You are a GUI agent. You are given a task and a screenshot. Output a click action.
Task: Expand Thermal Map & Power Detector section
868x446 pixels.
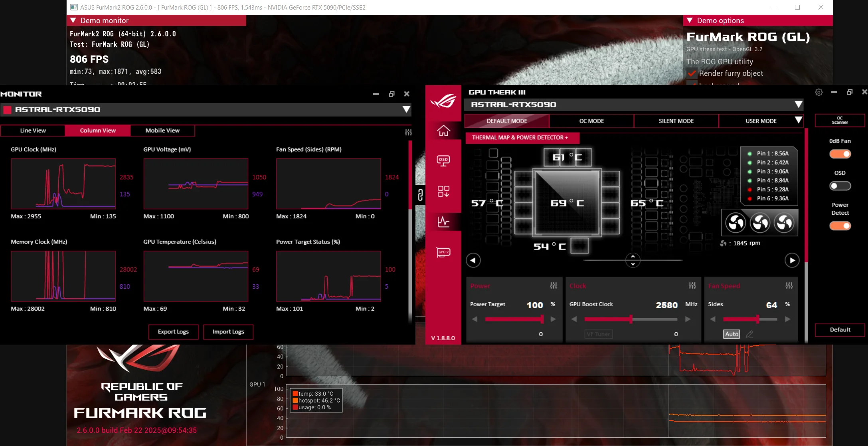point(522,138)
